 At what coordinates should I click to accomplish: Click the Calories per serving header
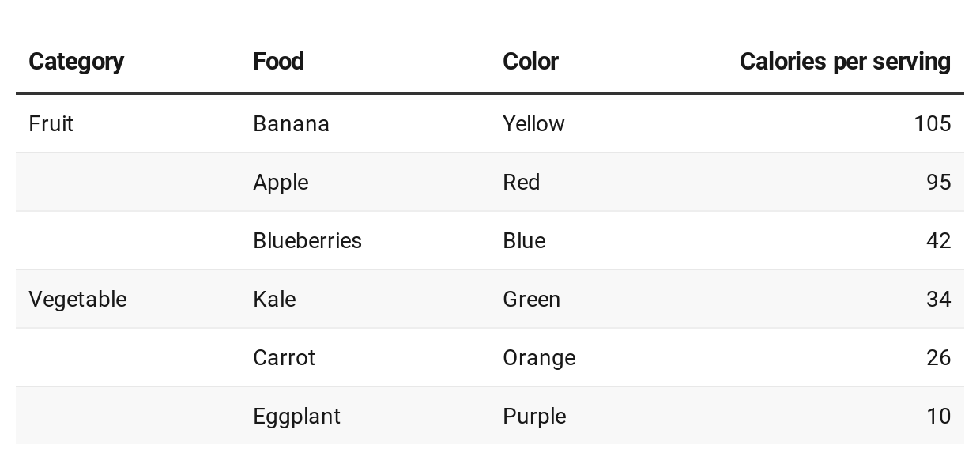(x=845, y=62)
